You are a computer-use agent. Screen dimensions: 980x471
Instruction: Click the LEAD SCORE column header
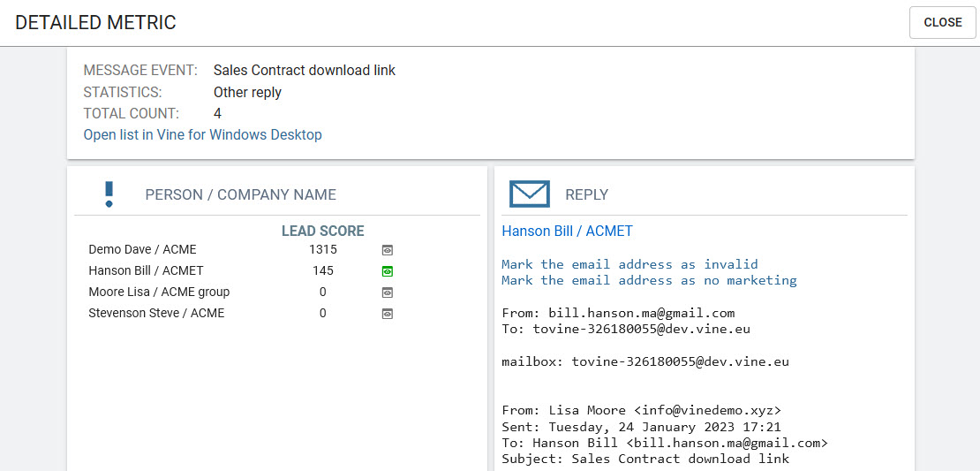322,232
